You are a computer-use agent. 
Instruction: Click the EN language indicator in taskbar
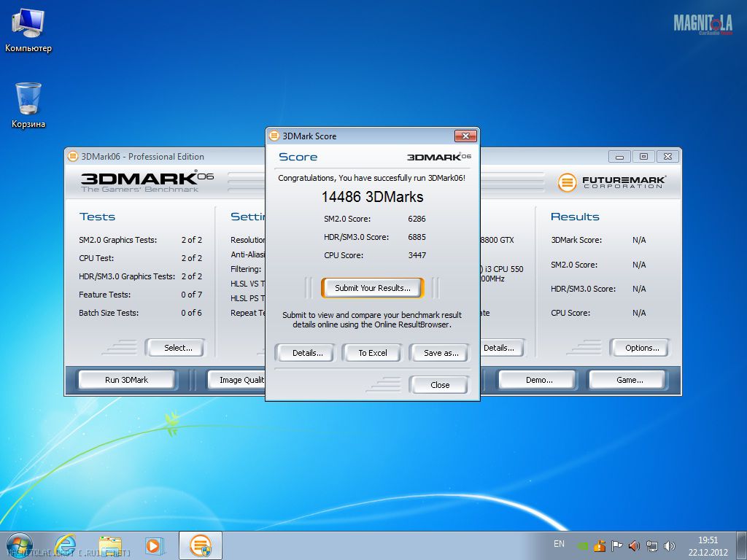(x=559, y=544)
